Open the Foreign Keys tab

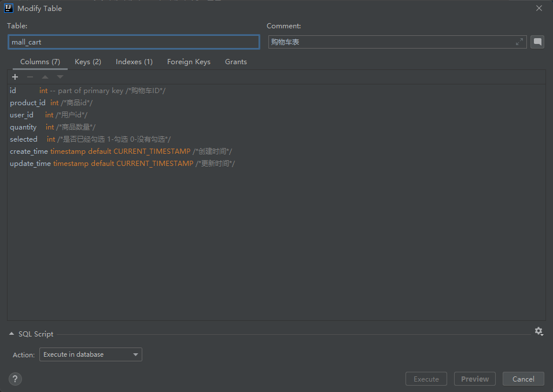[x=189, y=62]
